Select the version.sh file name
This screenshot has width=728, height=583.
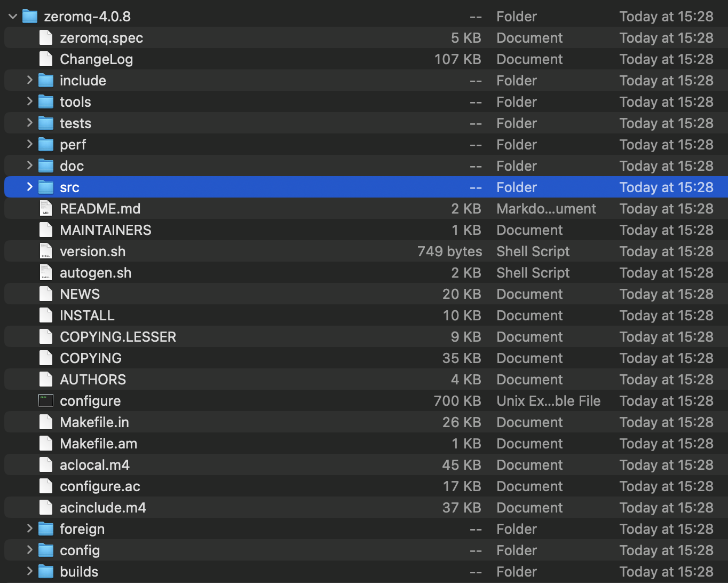point(93,251)
